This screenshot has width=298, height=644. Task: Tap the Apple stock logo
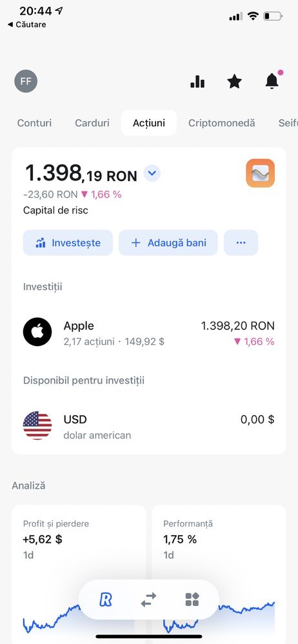point(37,332)
